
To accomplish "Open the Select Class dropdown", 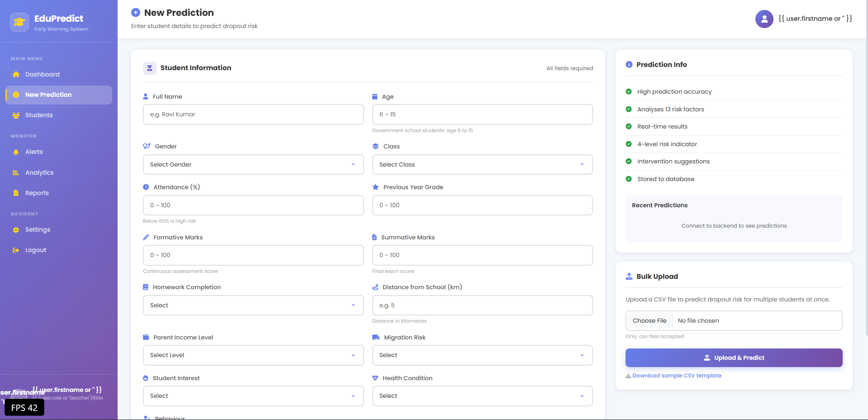I will [x=482, y=165].
